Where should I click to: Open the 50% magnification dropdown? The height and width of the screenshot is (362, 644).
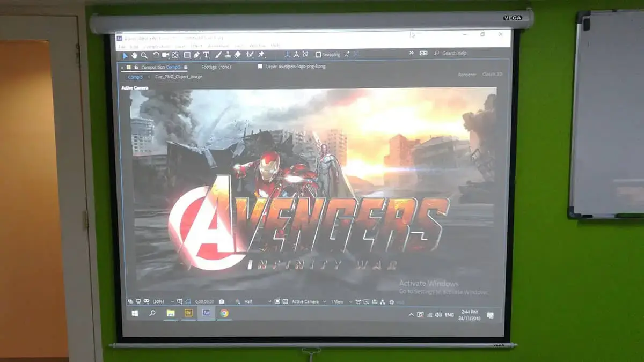[x=163, y=301]
